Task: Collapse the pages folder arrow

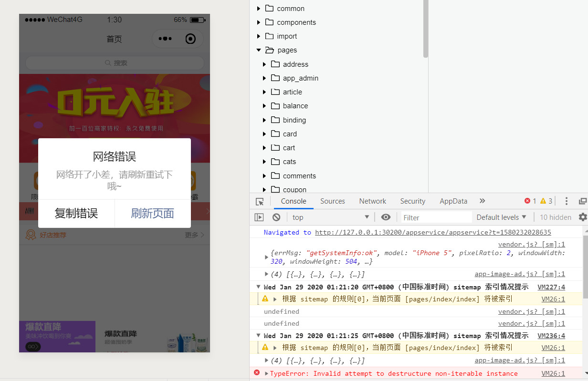Action: [x=259, y=50]
